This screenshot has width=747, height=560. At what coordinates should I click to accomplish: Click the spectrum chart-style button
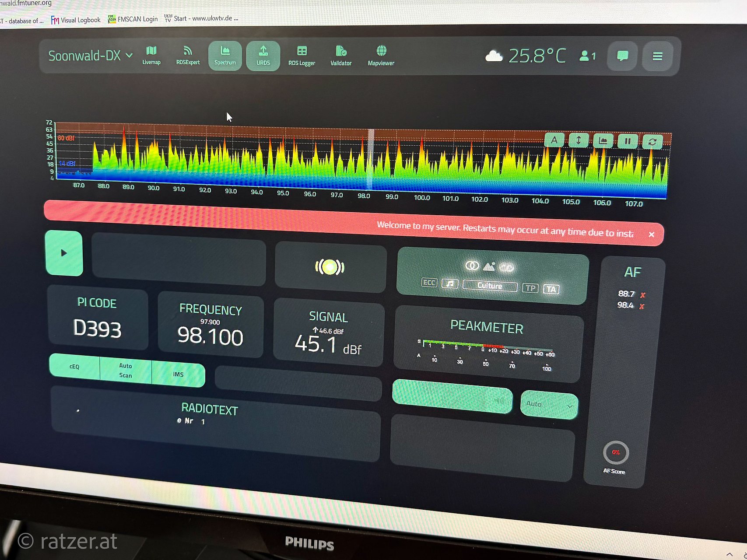coord(603,141)
